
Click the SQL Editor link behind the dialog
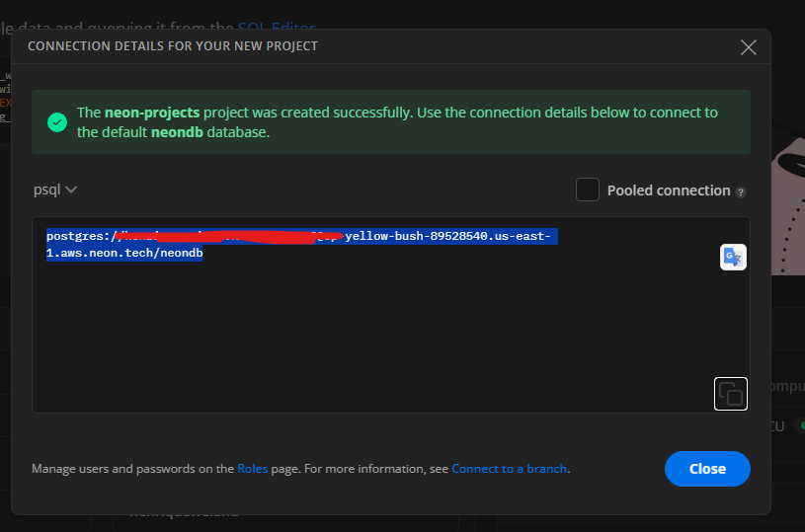[x=277, y=27]
